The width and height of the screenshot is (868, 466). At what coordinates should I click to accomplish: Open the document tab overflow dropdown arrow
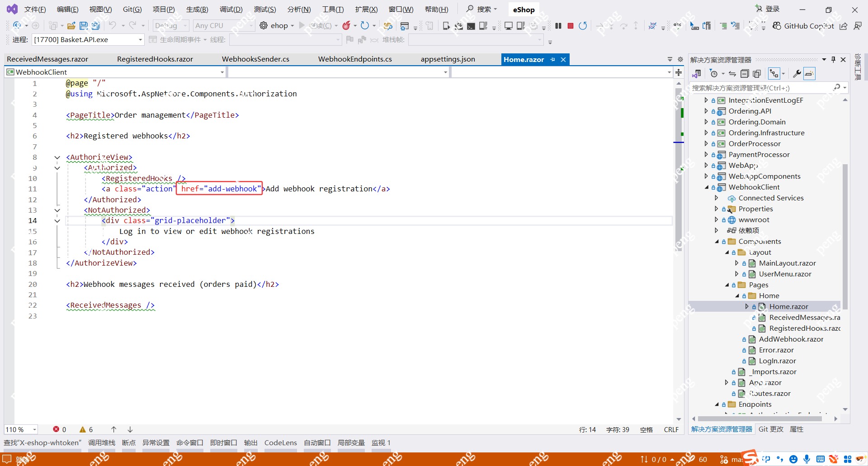pos(670,59)
